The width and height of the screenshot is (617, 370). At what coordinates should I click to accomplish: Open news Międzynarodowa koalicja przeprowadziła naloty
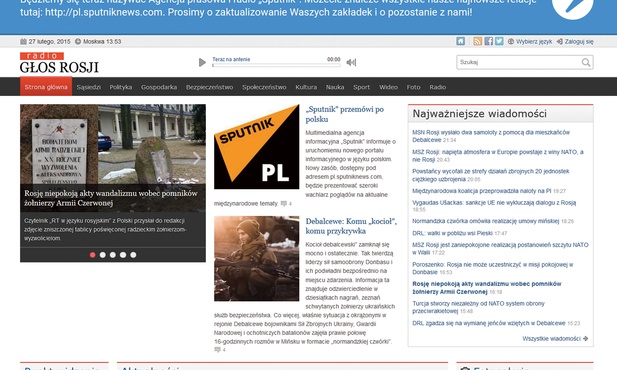pos(482,191)
